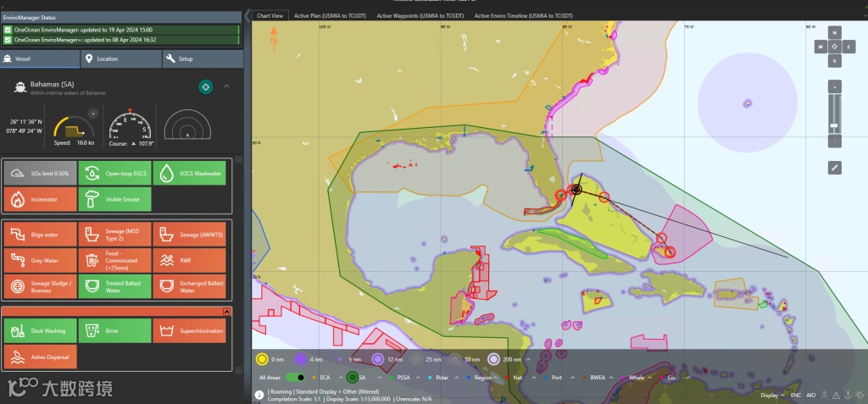This screenshot has width=868, height=404.
Task: Pan the chart north with N button
Action: (834, 33)
